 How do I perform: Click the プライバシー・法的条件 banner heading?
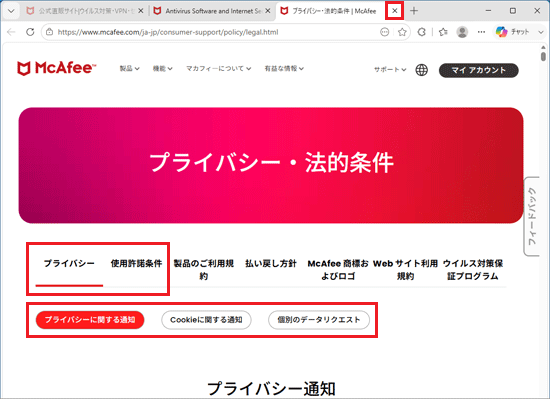tap(271, 163)
